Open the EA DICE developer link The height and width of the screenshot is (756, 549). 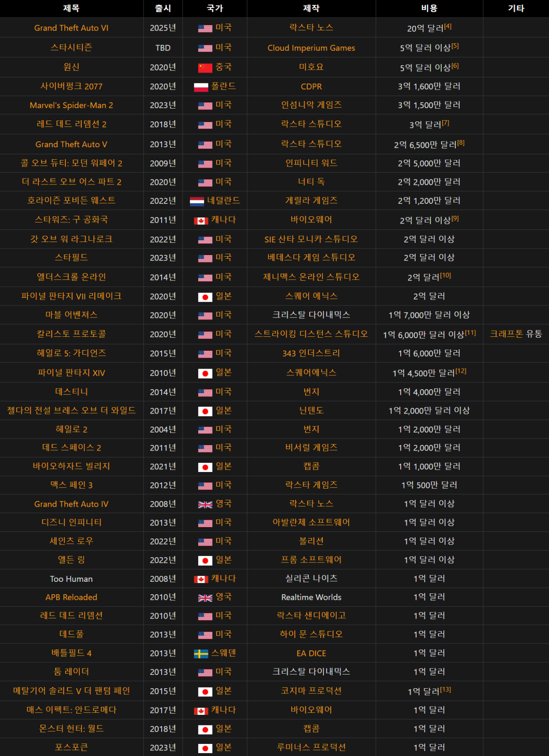pos(311,653)
